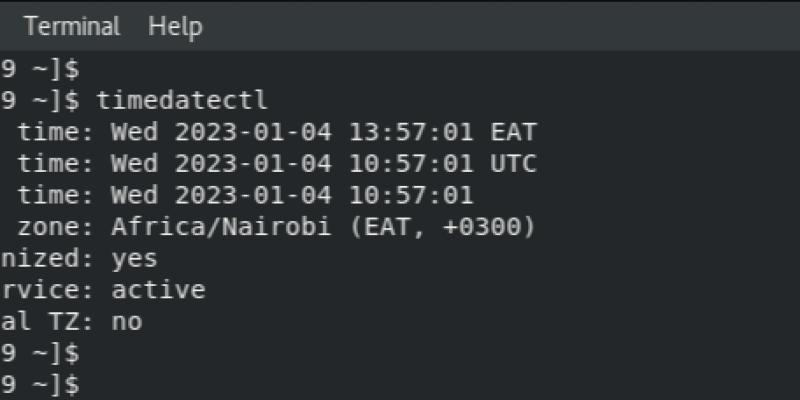Screen dimensions: 800x400
Task: Click the word 'yes' in the output
Action: click(134, 259)
